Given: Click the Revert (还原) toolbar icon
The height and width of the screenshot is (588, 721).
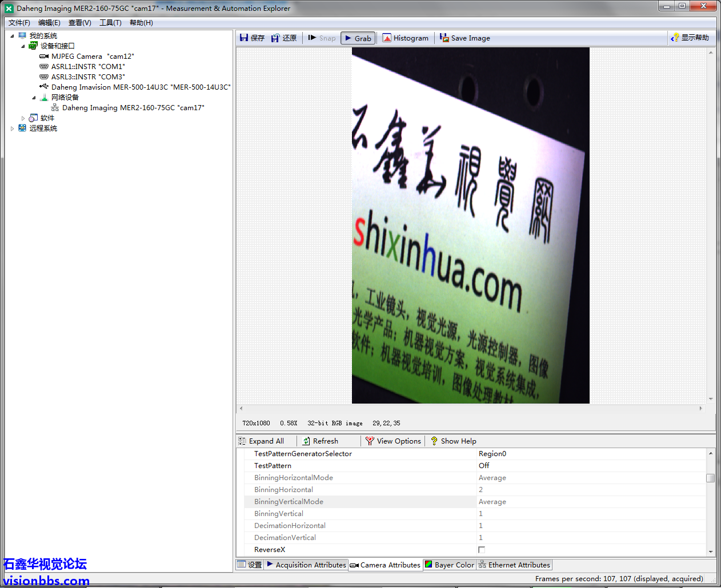Looking at the screenshot, I should tap(276, 38).
